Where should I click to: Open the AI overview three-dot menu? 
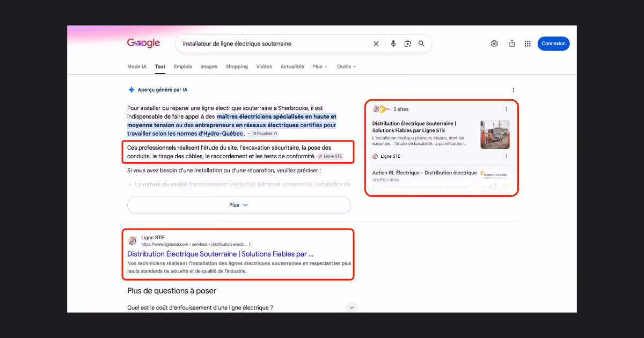coord(514,90)
